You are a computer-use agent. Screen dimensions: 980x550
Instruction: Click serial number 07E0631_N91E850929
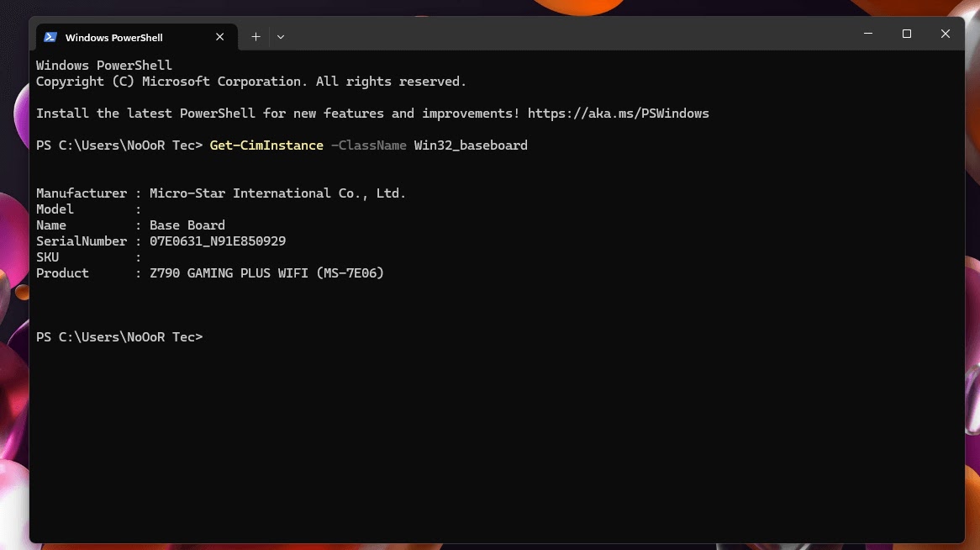218,241
